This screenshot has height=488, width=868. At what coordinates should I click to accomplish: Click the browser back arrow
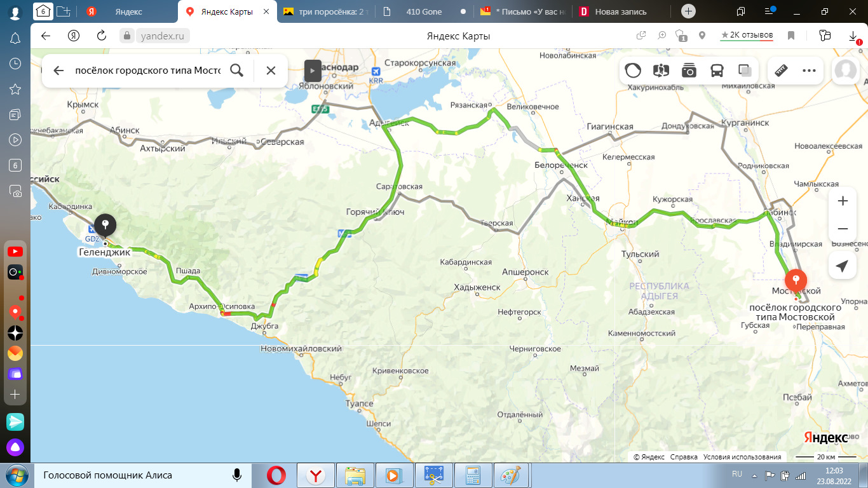coord(46,36)
